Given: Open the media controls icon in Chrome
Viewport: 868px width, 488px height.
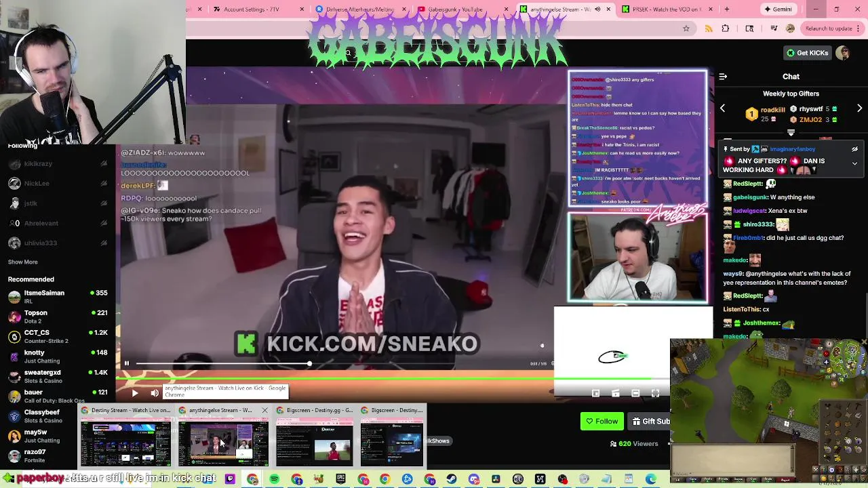Looking at the screenshot, I should click(x=774, y=28).
